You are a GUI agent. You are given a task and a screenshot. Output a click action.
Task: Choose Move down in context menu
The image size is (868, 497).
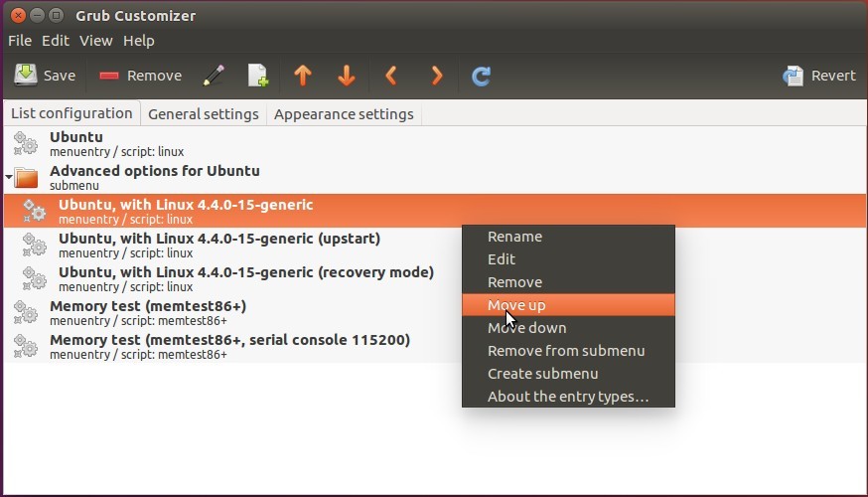[568, 328]
